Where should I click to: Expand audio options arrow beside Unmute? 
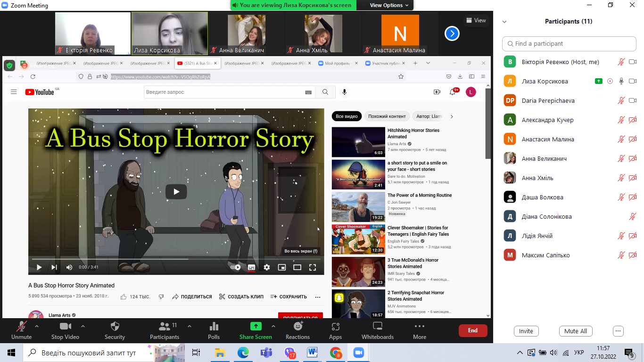(37, 326)
